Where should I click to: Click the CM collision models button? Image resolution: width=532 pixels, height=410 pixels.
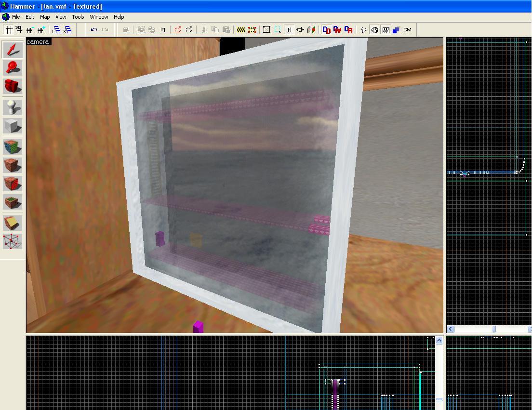(x=407, y=30)
